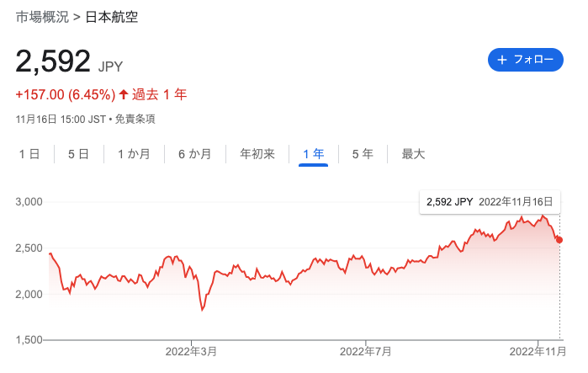Click the 2022年11月 axis label
Screen dimensions: 588x373
point(538,352)
